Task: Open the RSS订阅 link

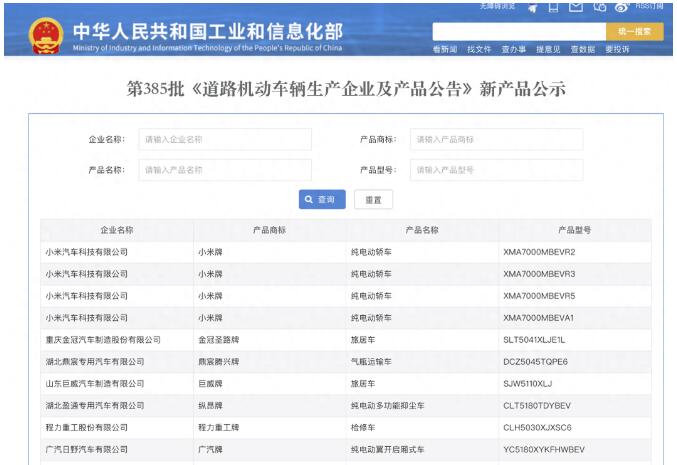Action: point(649,6)
